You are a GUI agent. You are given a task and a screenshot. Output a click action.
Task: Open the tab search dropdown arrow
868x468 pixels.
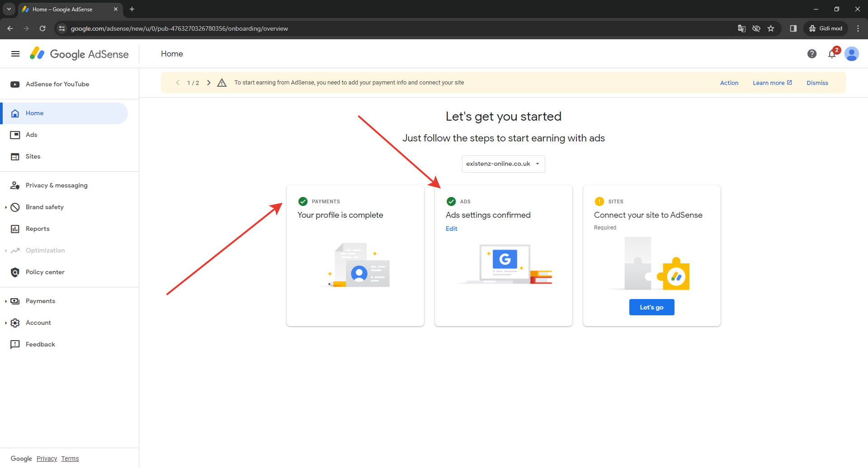9,9
